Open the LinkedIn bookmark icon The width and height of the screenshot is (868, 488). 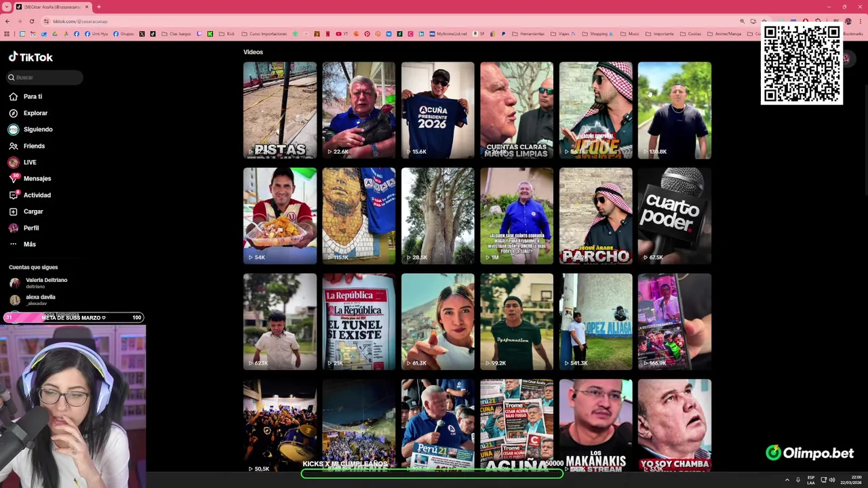(x=421, y=34)
